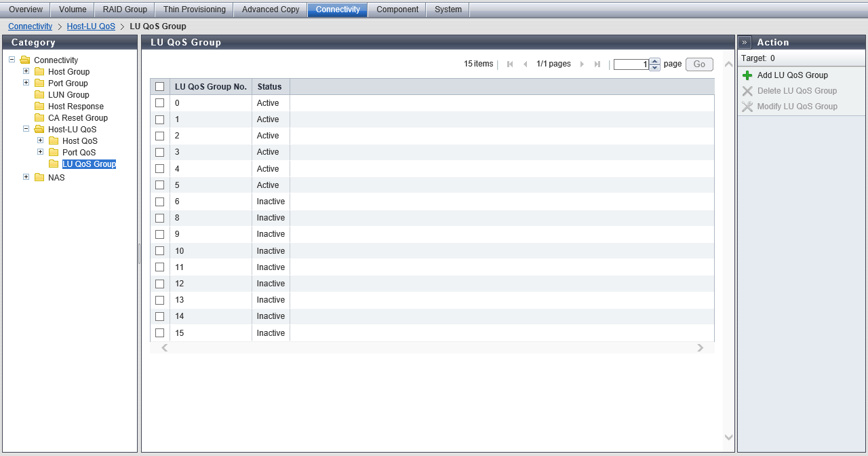The width and height of the screenshot is (868, 456).
Task: Click the Delete LU QoS Group X icon
Action: point(747,91)
